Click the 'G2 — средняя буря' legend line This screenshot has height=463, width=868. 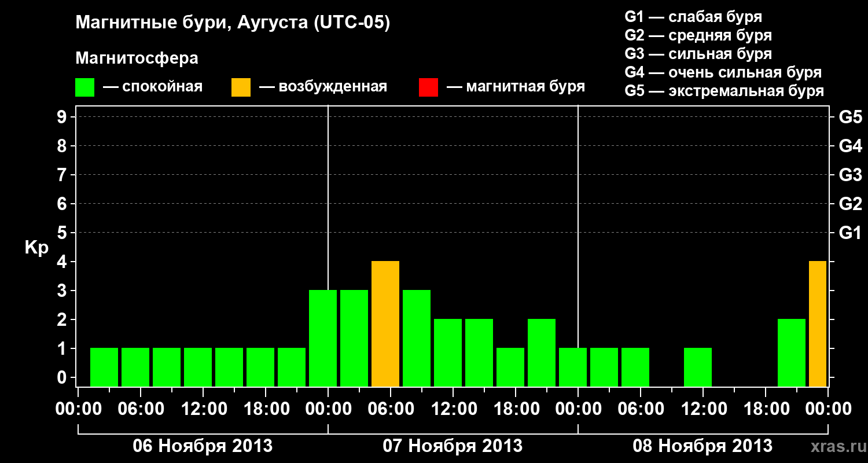pos(698,35)
